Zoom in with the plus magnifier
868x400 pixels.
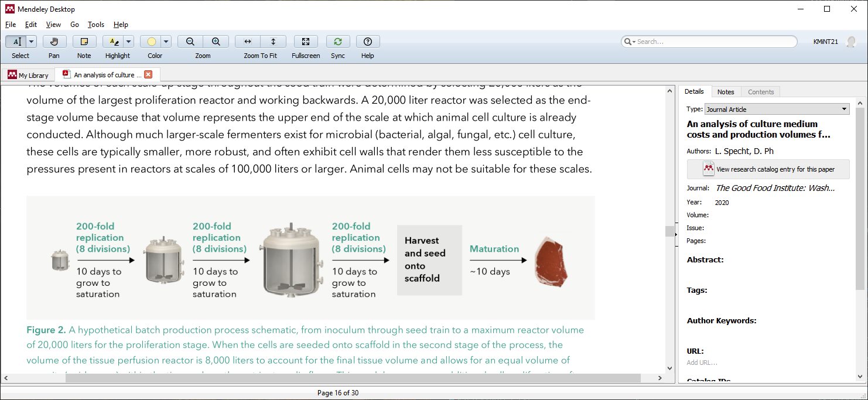pyautogui.click(x=216, y=42)
